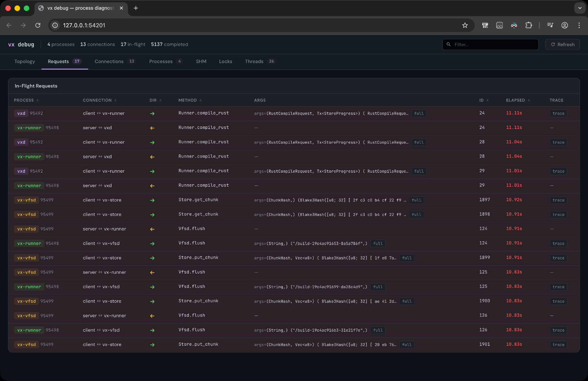Click the Refresh button
Viewport: 588px width, 381px height.
[562, 44]
